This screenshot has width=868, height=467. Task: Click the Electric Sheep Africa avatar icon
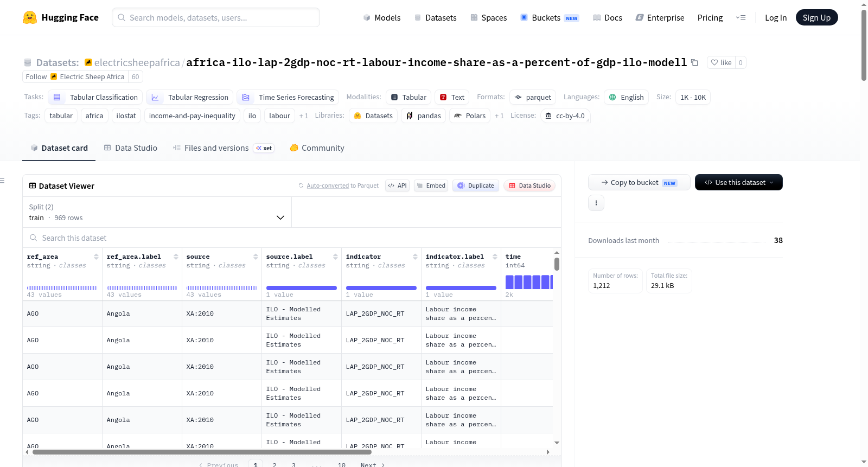point(54,76)
